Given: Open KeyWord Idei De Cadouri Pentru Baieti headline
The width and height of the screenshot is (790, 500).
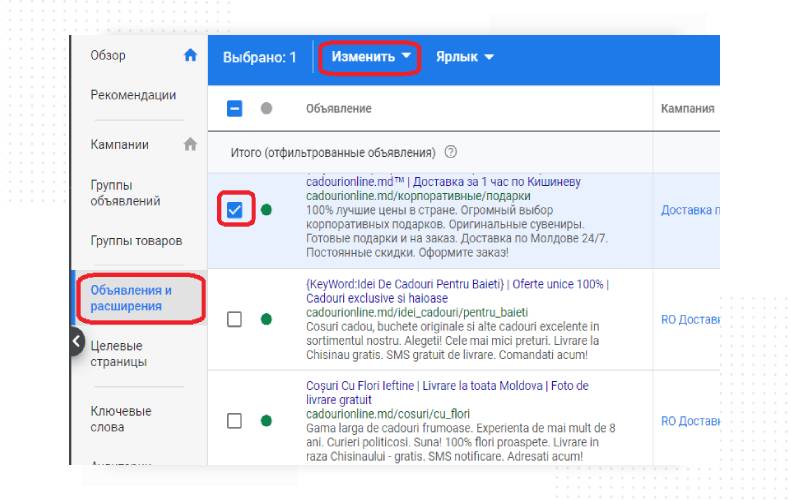Looking at the screenshot, I should click(457, 291).
